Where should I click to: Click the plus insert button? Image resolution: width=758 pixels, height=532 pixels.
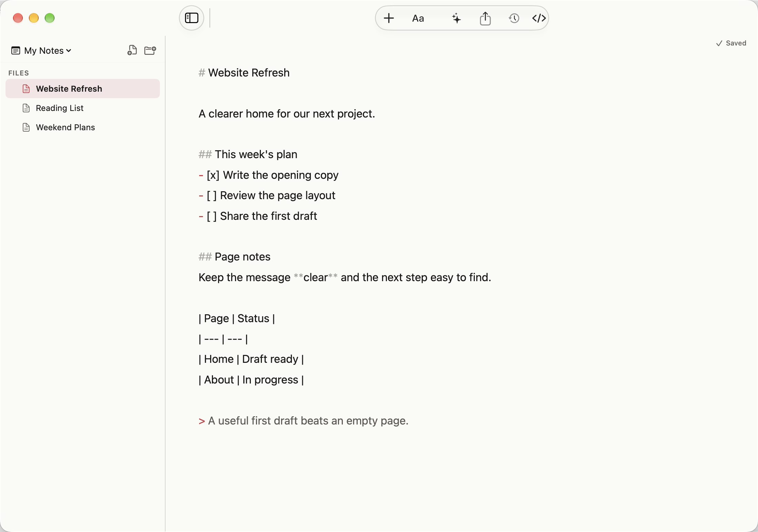coord(389,18)
